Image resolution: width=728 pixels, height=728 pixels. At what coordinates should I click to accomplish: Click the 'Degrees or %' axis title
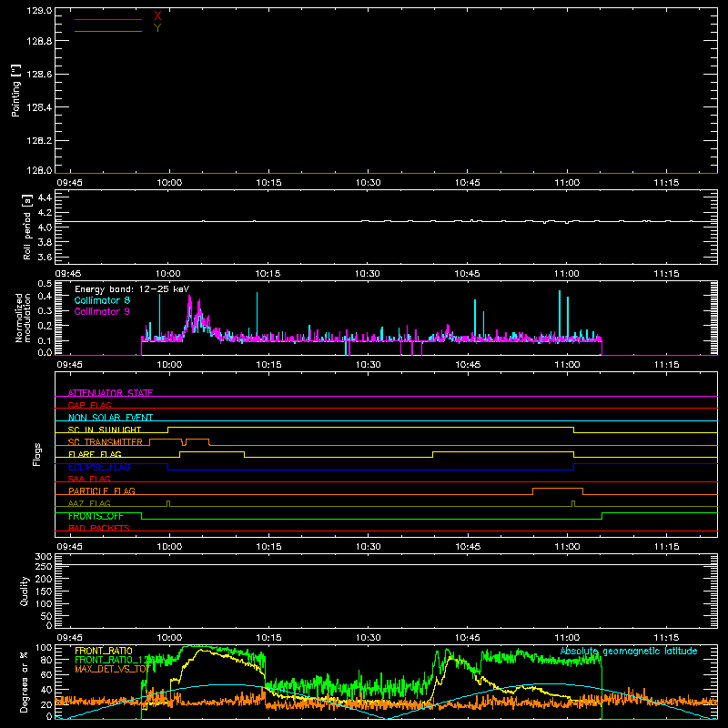coord(25,682)
